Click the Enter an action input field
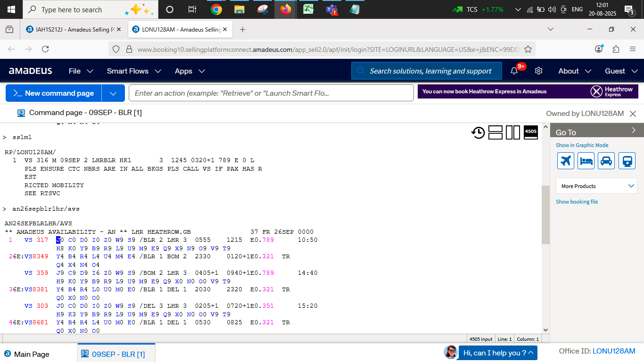Image resolution: width=644 pixels, height=362 pixels. click(x=271, y=93)
